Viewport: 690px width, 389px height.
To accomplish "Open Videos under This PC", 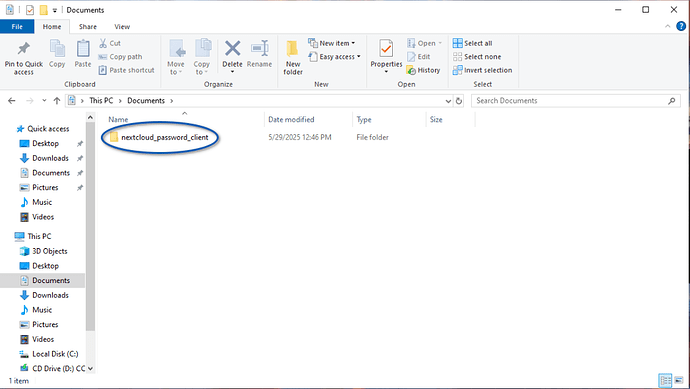I will point(37,339).
